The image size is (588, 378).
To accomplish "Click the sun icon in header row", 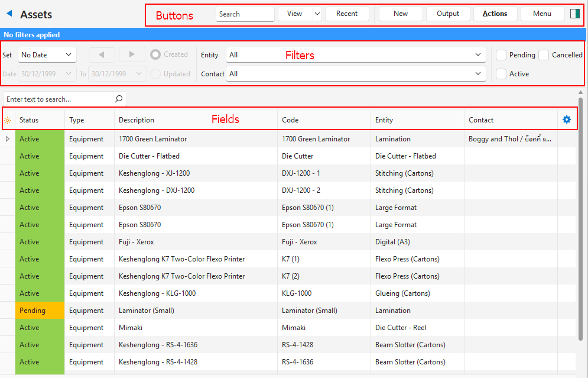I will point(7,120).
